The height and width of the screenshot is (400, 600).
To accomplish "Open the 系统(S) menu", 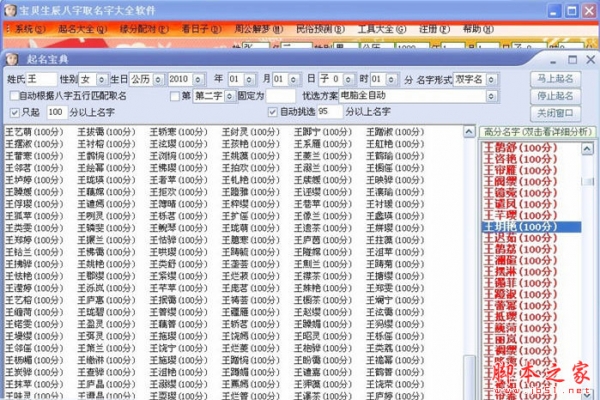I will [29, 29].
